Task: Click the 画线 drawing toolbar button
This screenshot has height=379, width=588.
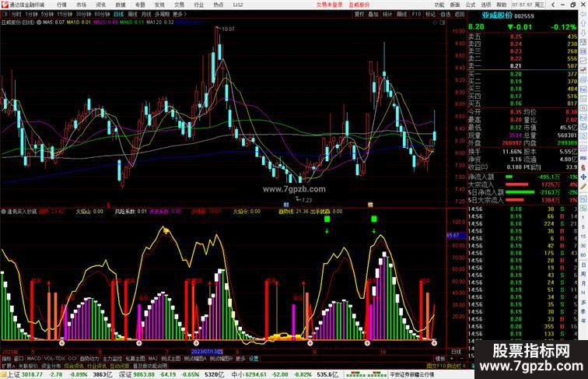Action: (x=401, y=14)
